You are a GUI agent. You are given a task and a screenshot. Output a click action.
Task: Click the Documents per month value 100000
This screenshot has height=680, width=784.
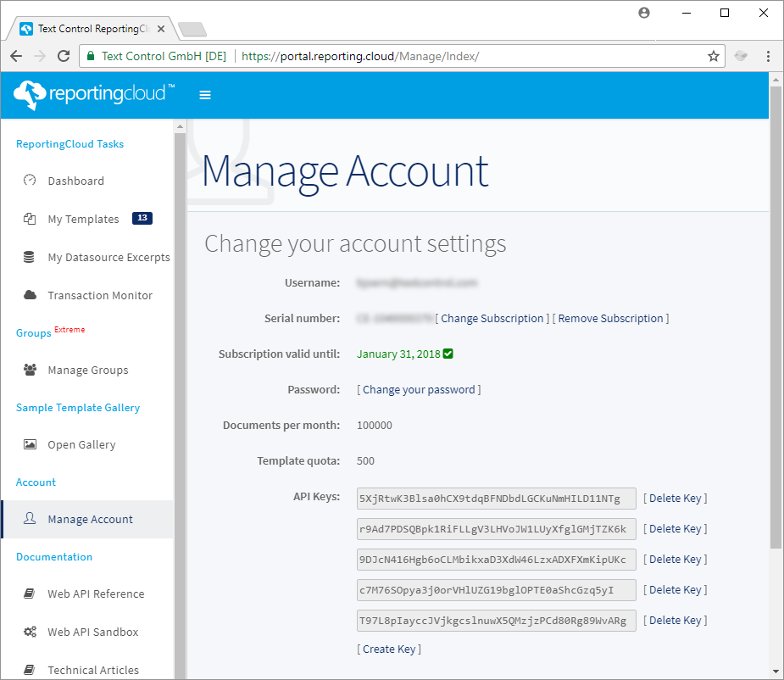375,426
